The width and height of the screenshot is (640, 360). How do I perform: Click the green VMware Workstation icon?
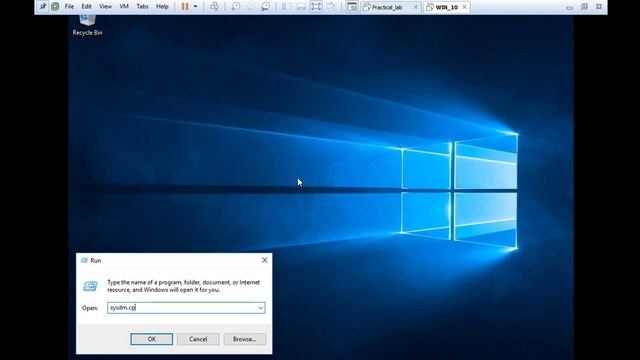coord(55,7)
